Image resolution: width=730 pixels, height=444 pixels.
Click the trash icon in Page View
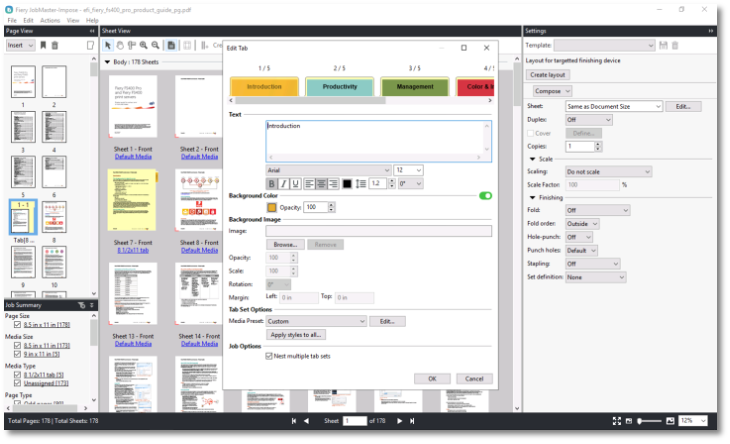[x=55, y=45]
